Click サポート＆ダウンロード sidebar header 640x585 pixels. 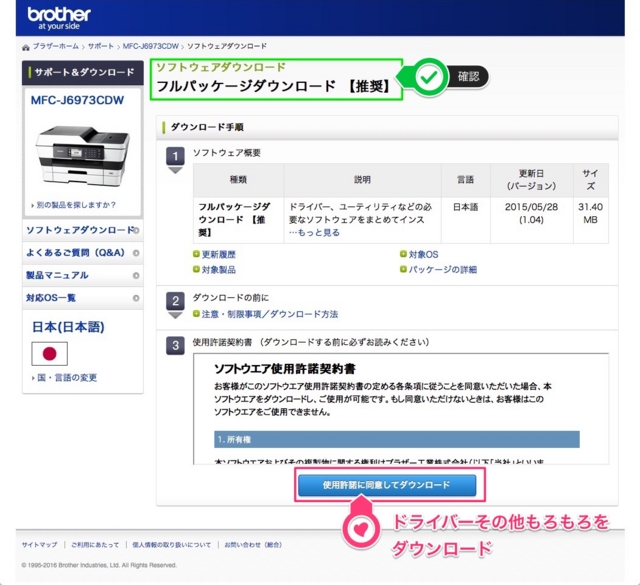pyautogui.click(x=83, y=73)
